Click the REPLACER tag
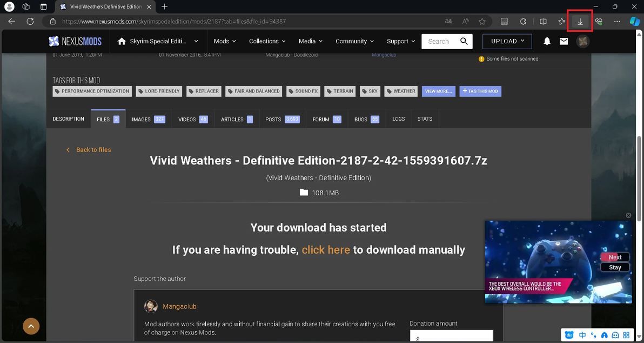 204,91
